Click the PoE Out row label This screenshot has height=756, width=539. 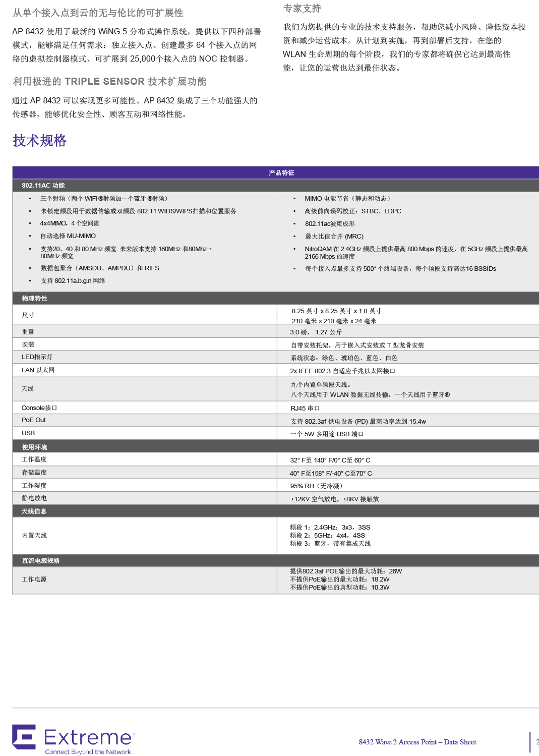[x=34, y=420]
